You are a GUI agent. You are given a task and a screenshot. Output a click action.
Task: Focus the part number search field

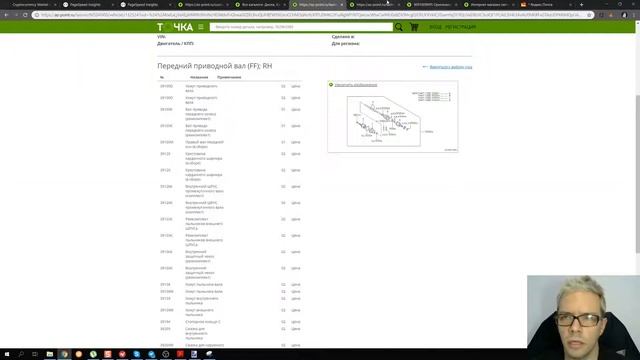301,27
